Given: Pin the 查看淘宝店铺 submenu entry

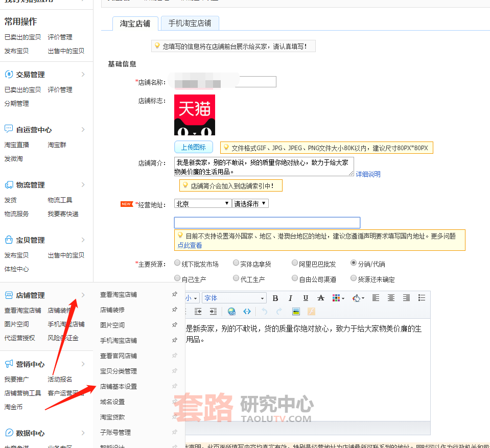Looking at the screenshot, I should point(175,294).
